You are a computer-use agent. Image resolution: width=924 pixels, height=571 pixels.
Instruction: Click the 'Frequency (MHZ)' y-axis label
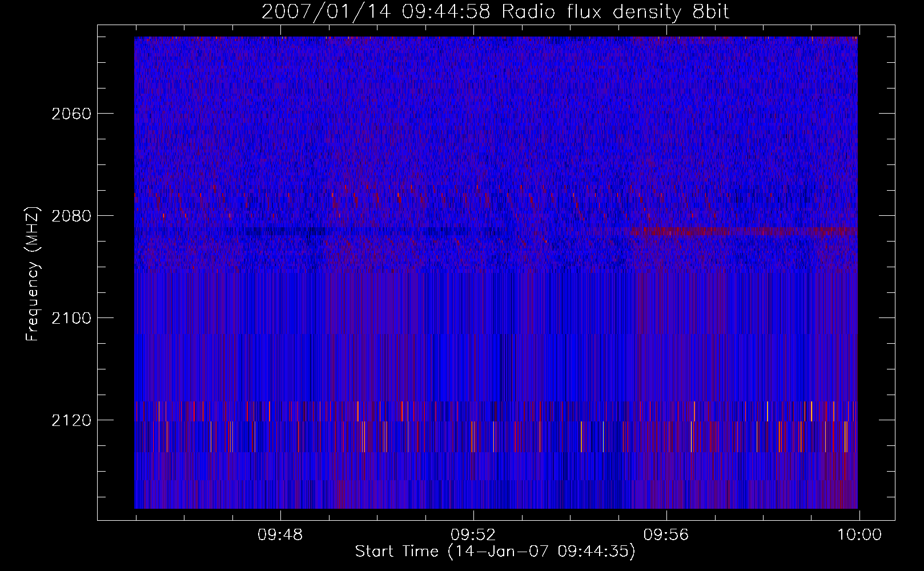(33, 274)
